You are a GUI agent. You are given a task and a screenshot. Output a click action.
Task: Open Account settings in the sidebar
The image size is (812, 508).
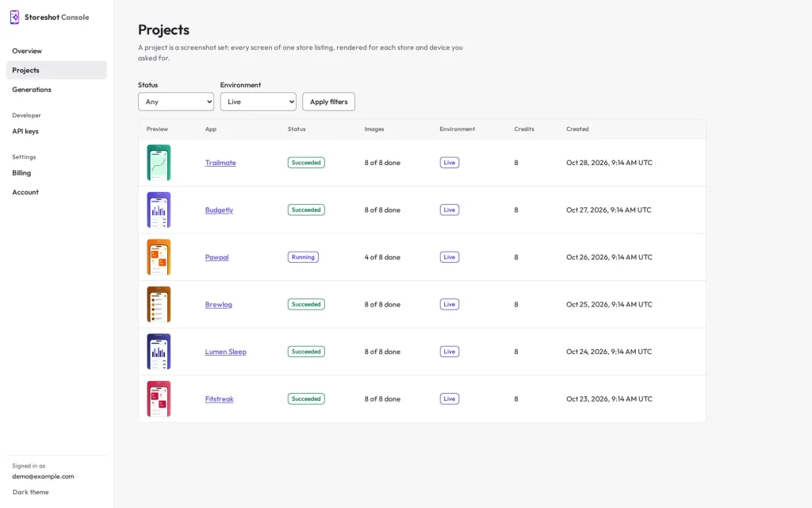pyautogui.click(x=56, y=192)
